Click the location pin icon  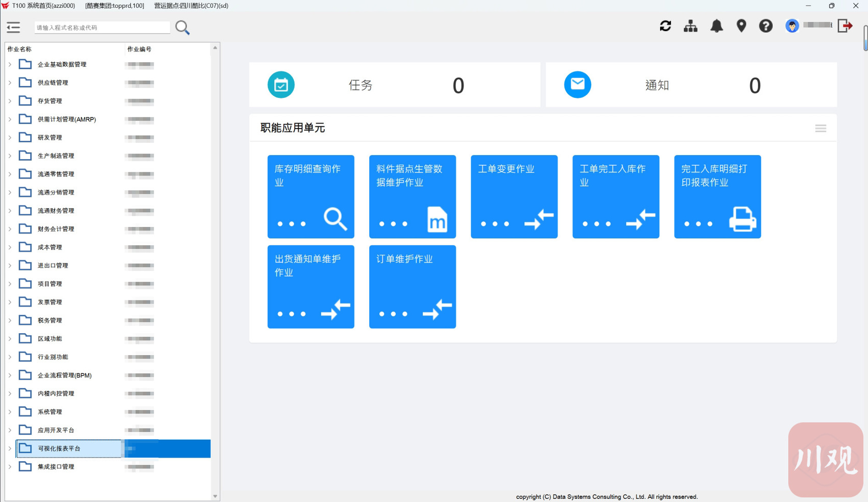click(741, 26)
